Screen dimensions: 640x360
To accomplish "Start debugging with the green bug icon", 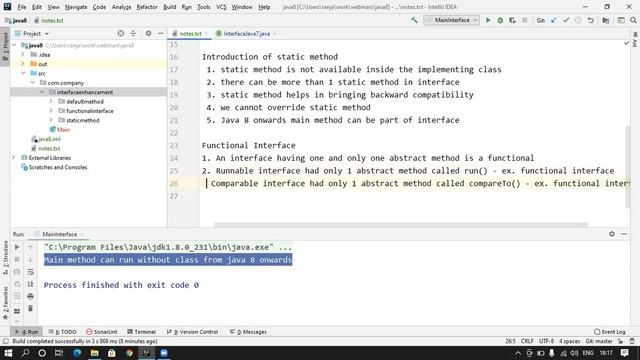I will coord(500,20).
